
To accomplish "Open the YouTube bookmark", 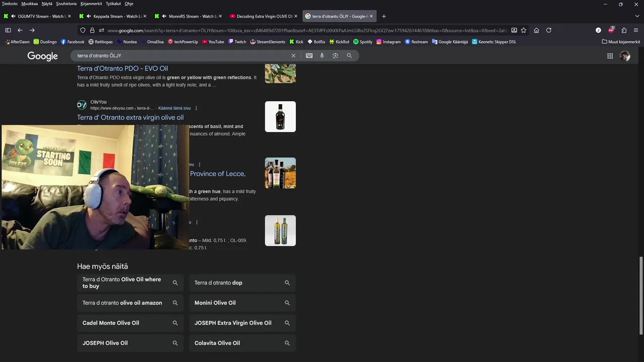I will pos(213,42).
